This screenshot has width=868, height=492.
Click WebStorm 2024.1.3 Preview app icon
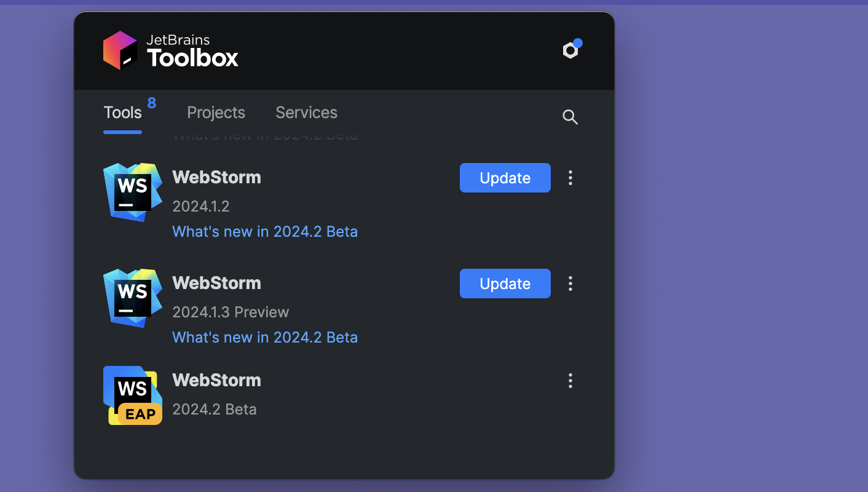133,298
